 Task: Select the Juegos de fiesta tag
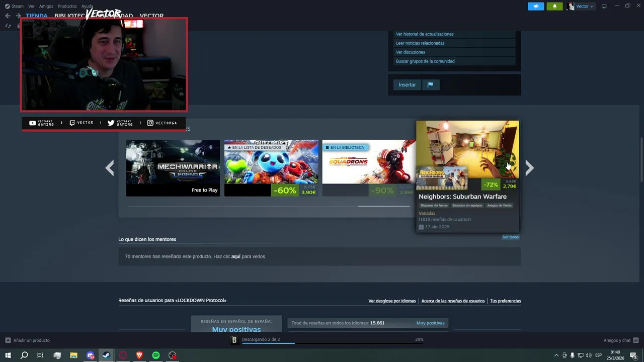point(499,205)
